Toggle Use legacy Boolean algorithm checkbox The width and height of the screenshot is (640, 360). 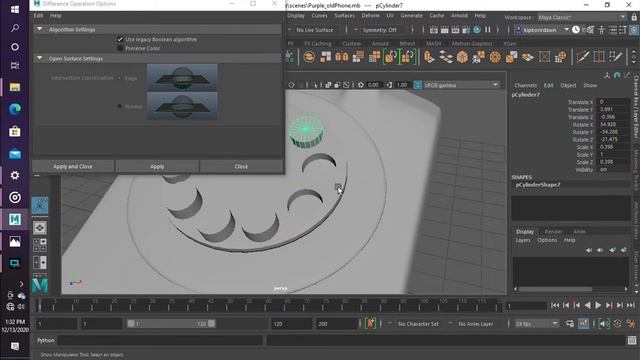(x=120, y=39)
